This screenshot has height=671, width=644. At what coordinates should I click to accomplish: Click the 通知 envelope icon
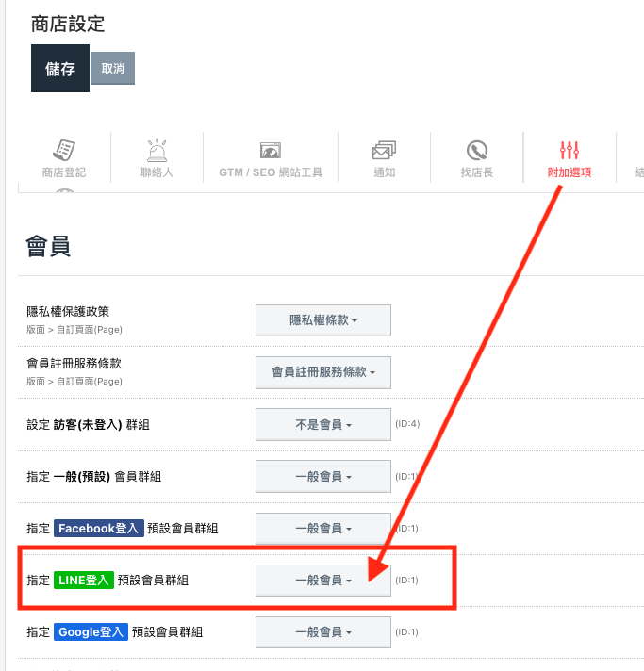[384, 150]
